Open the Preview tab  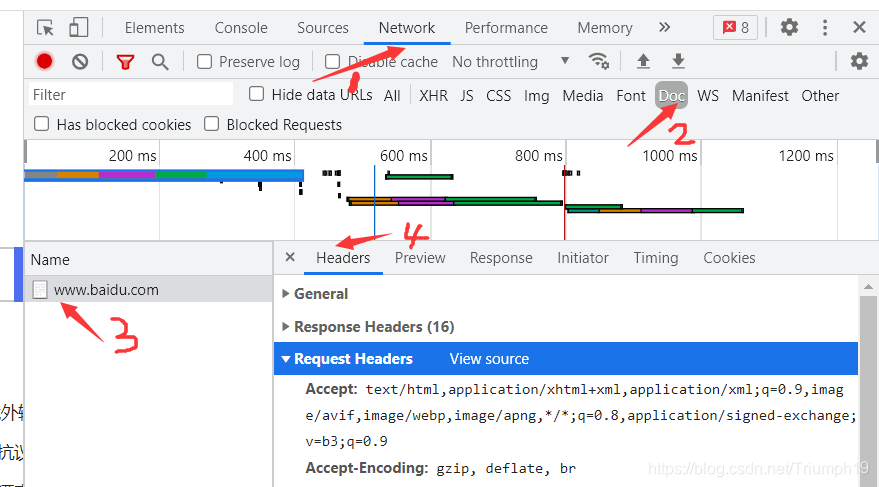(420, 258)
